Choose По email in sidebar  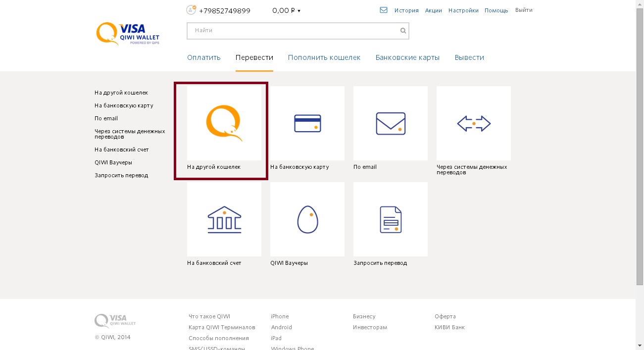click(x=106, y=118)
